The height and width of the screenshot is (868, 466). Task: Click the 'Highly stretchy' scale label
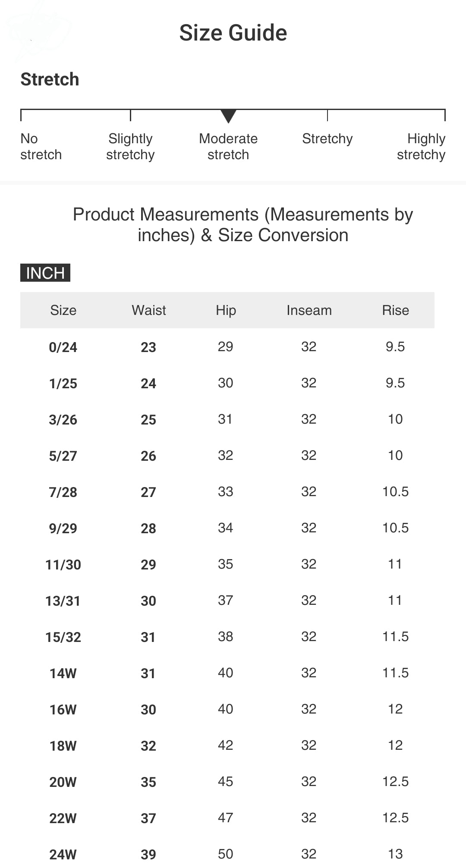click(x=421, y=147)
